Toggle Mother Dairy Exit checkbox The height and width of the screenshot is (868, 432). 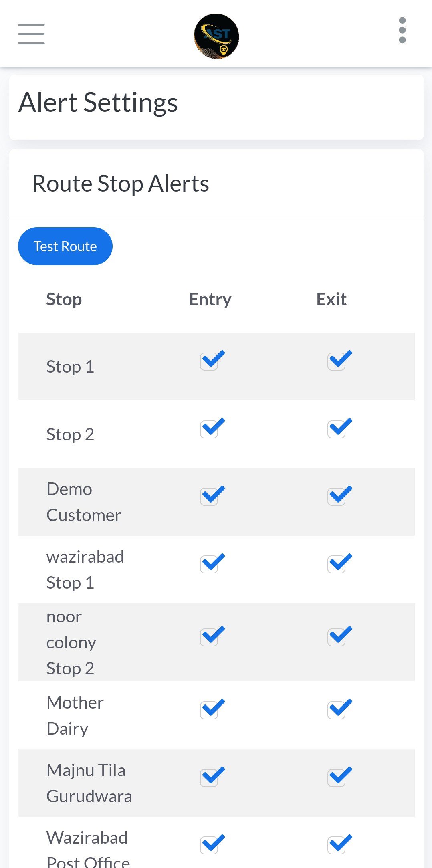tap(337, 710)
